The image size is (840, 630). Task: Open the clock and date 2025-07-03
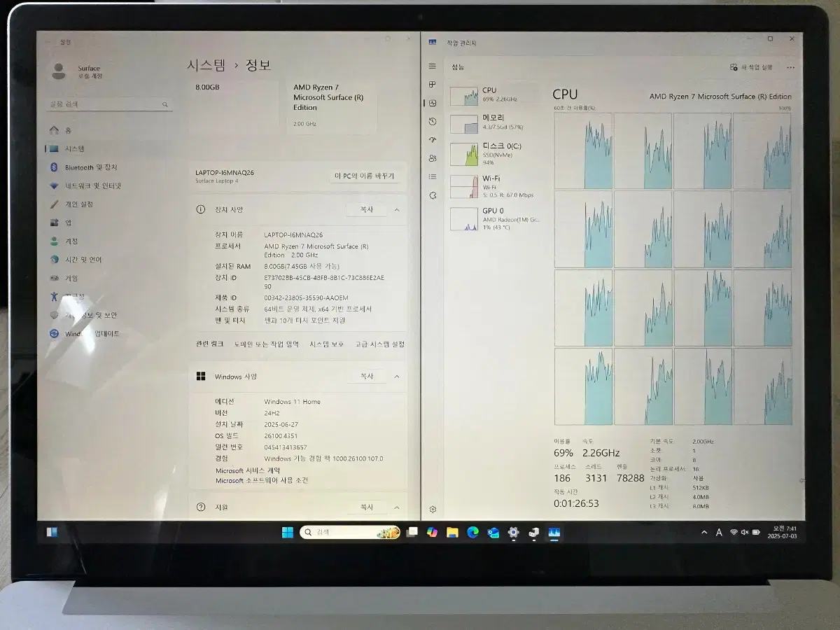point(782,533)
